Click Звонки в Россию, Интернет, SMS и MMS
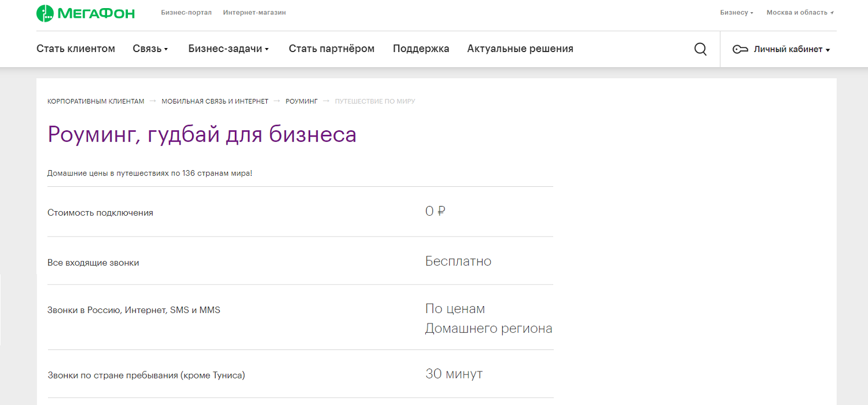The image size is (868, 405). 134,310
